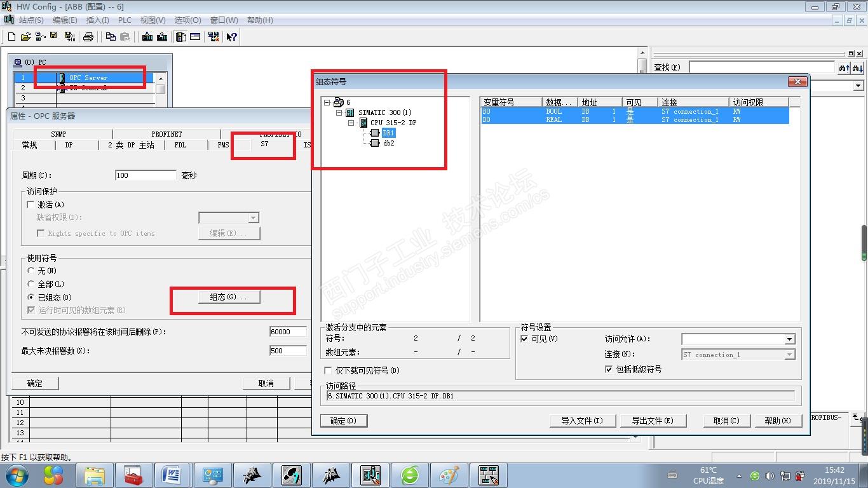Screen dimensions: 868x488
Task: Click the 周期(C) input field
Action: 146,175
